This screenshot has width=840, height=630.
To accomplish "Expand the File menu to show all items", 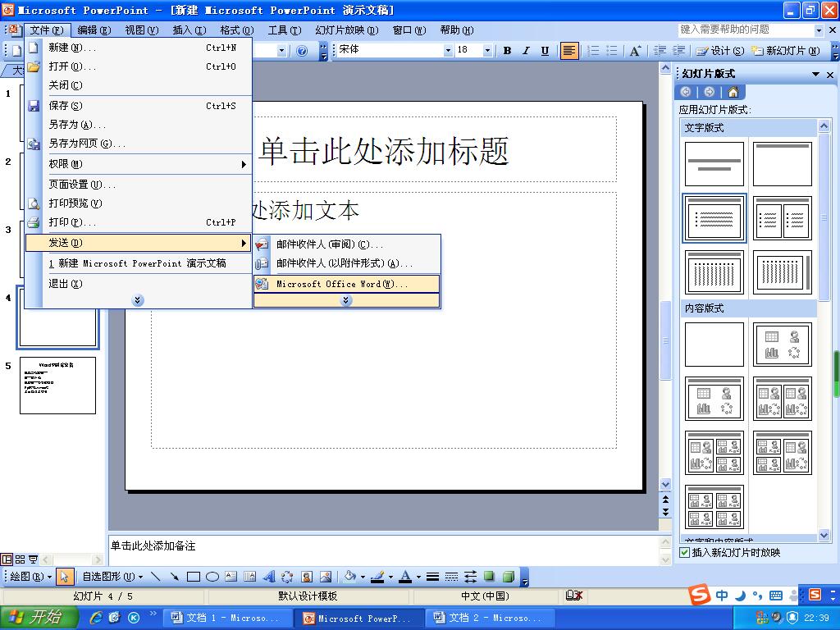I will [138, 300].
